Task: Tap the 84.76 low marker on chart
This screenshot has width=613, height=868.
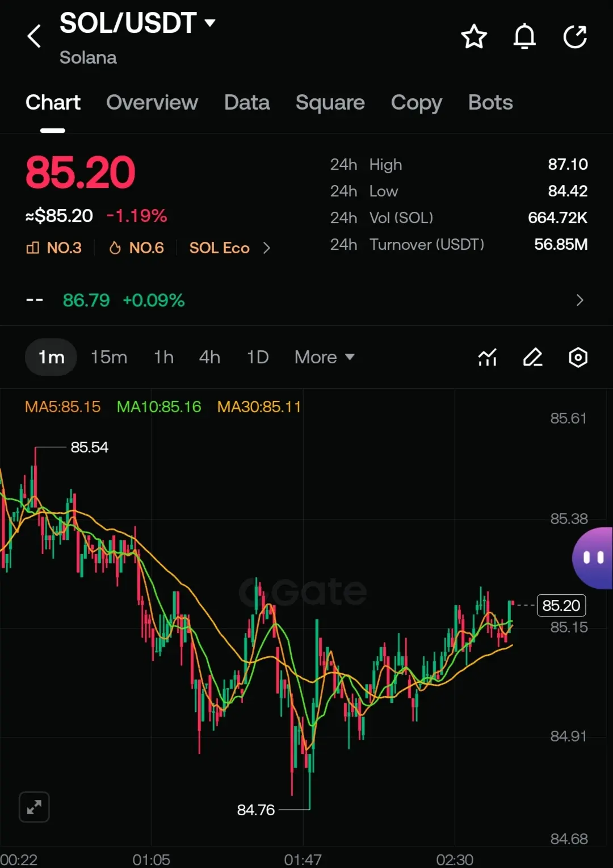Action: (256, 810)
